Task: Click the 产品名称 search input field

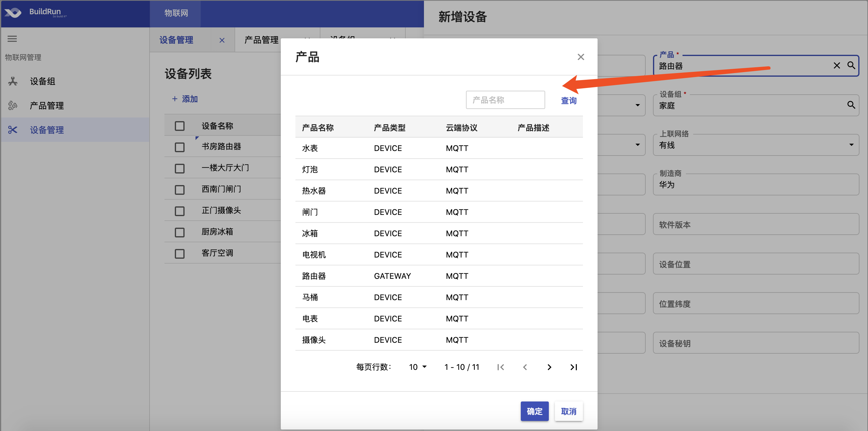Action: click(505, 100)
